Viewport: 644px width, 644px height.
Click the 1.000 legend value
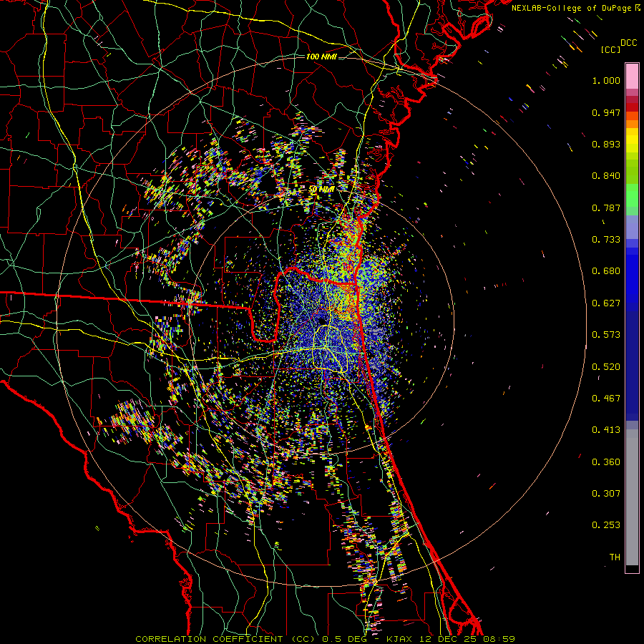606,80
